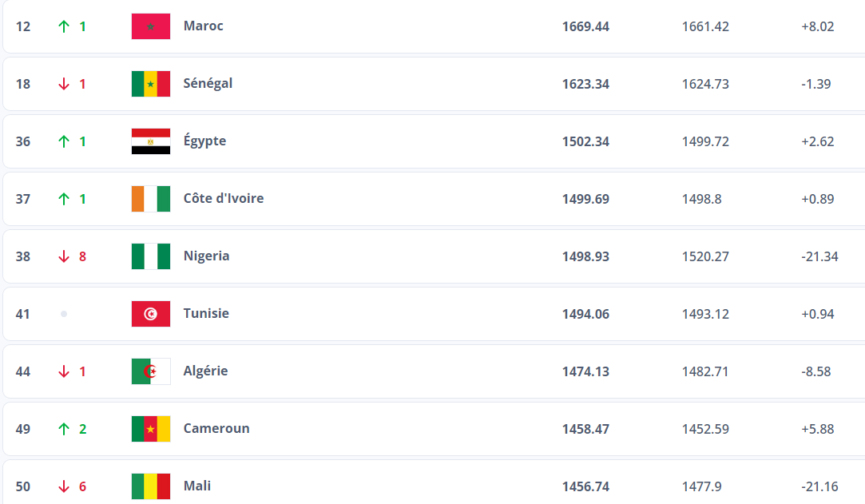Viewport: 865px width, 504px height.
Task: Open the Maroc team link
Action: pos(203,26)
